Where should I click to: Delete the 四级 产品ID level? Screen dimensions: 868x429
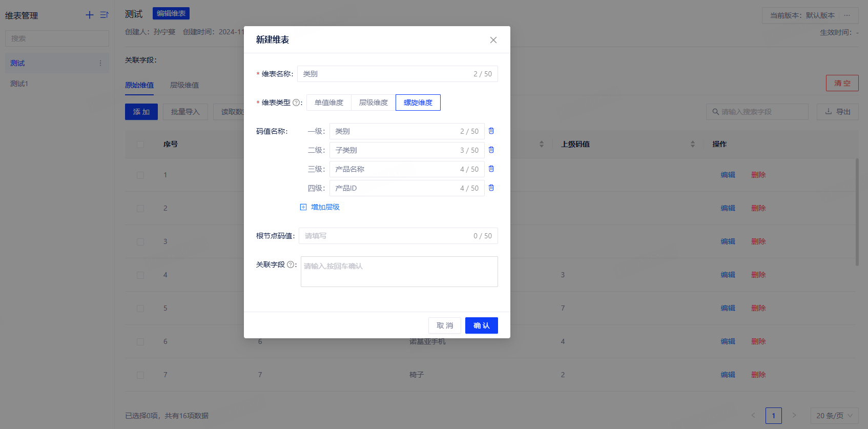point(491,188)
